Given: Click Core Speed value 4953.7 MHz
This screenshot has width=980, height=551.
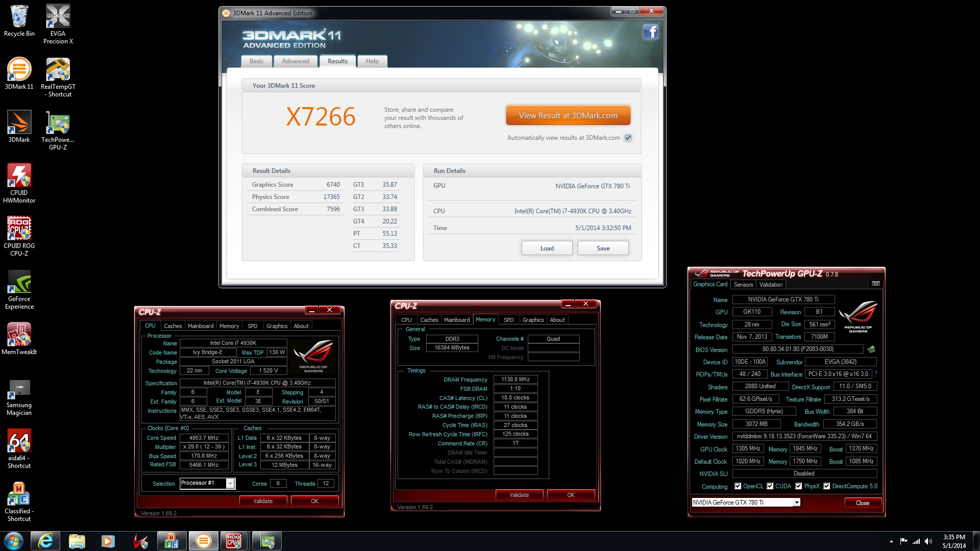Looking at the screenshot, I should coord(204,438).
